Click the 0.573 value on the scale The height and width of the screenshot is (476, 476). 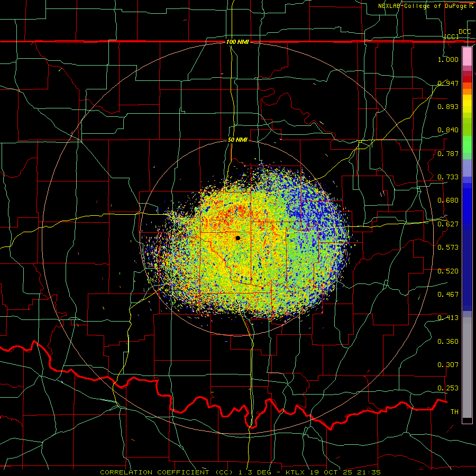[x=448, y=248]
